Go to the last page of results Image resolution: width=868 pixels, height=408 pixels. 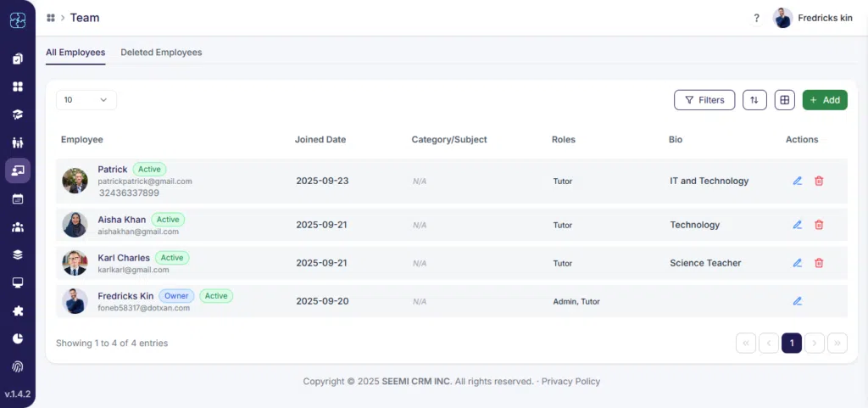click(837, 344)
